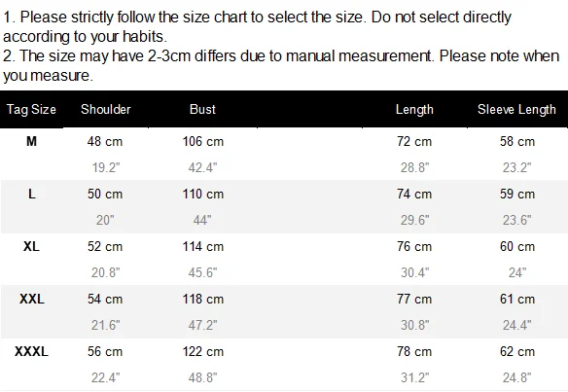568x392 pixels.
Task: Select the M size row label
Action: (x=31, y=141)
